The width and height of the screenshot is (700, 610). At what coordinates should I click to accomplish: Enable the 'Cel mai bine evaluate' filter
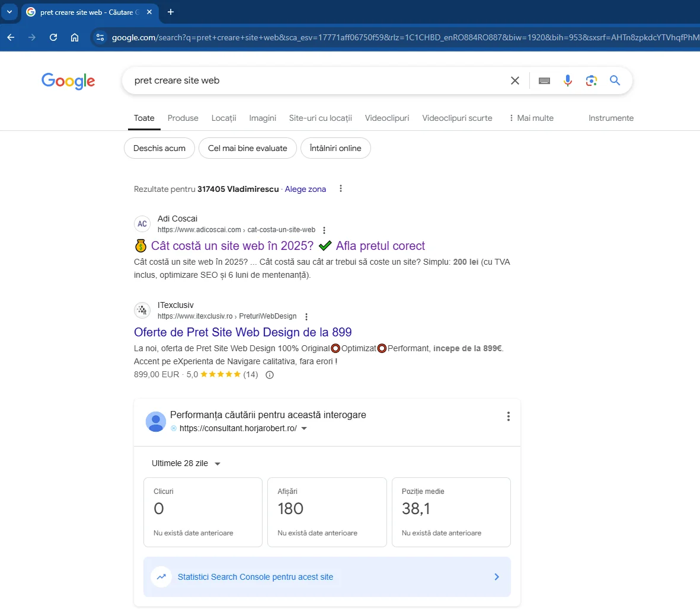coord(247,148)
